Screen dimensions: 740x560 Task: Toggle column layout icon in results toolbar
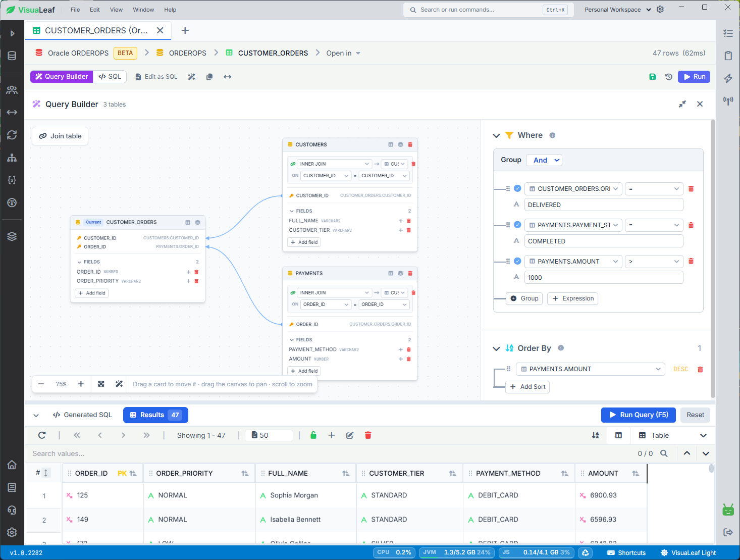pos(618,435)
